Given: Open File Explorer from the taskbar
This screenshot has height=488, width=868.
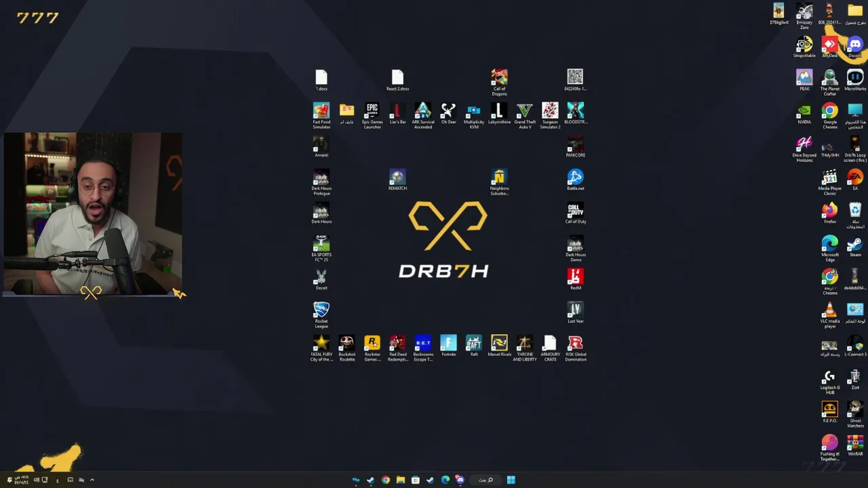Looking at the screenshot, I should tap(401, 480).
